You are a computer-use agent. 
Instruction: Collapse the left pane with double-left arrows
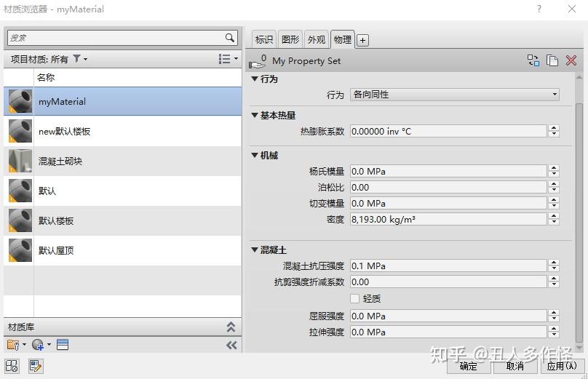231,346
